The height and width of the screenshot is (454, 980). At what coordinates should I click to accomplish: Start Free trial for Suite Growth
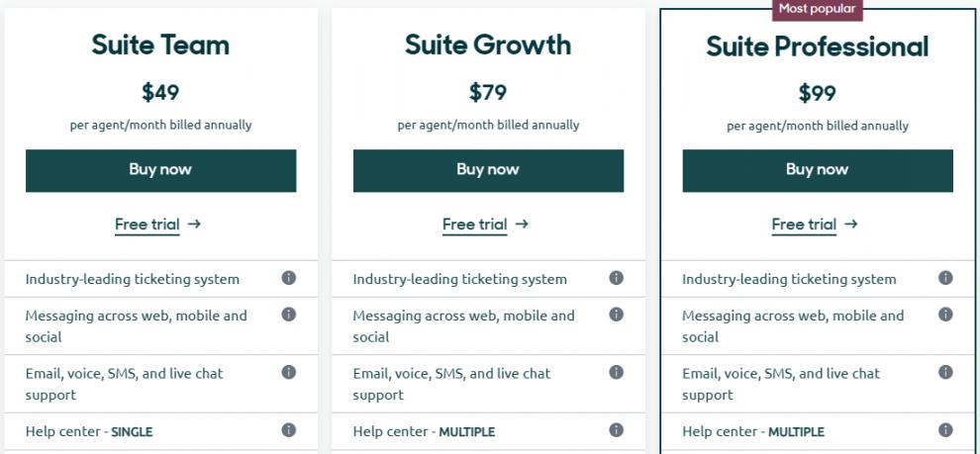[485, 225]
